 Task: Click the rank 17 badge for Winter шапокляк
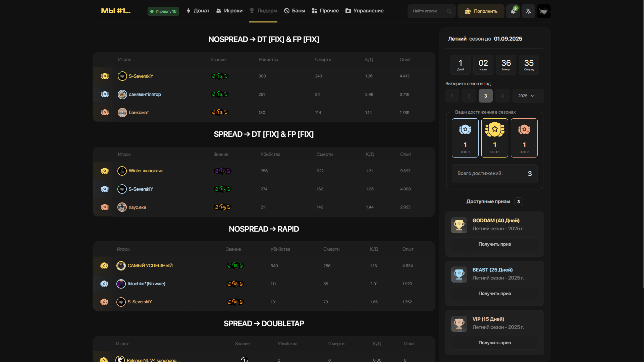pos(223,171)
